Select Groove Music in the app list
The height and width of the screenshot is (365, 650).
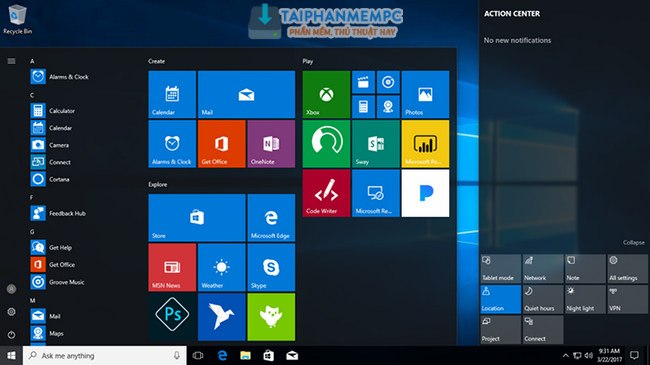click(58, 282)
